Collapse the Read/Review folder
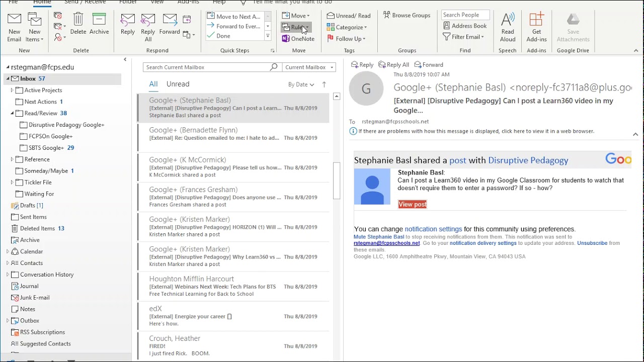This screenshot has width=644, height=362. (x=12, y=113)
